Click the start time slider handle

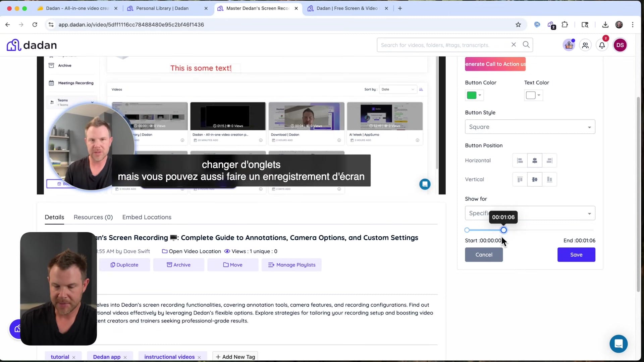point(467,230)
